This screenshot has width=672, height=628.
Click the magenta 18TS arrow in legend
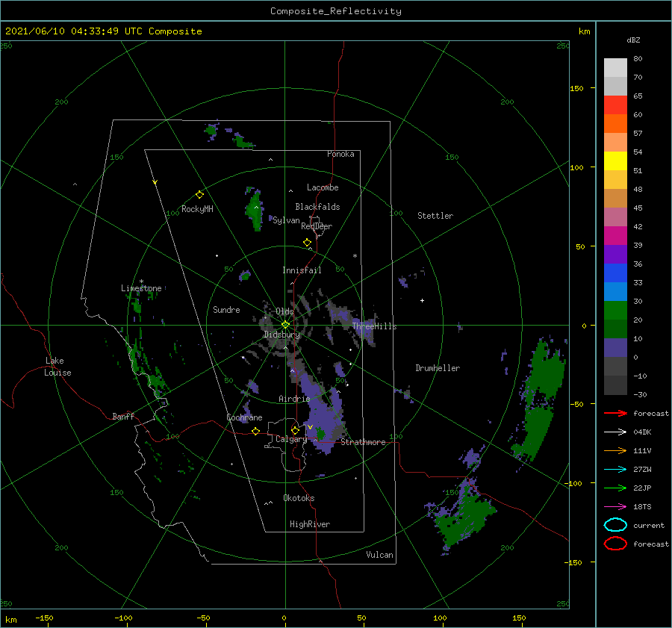pos(615,507)
